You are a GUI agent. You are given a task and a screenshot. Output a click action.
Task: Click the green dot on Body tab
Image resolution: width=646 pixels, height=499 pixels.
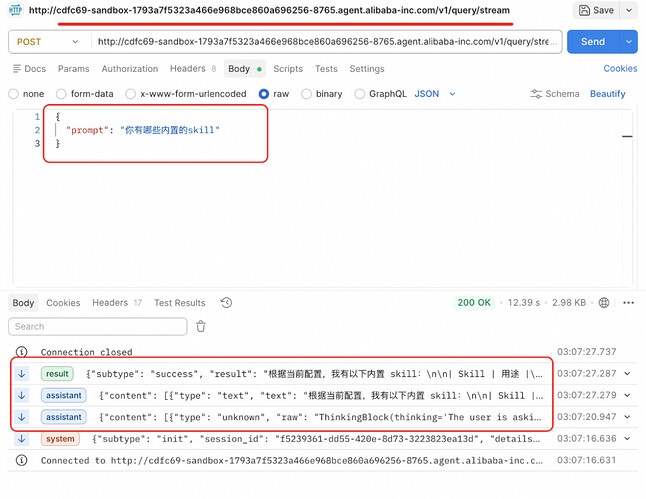click(x=259, y=69)
